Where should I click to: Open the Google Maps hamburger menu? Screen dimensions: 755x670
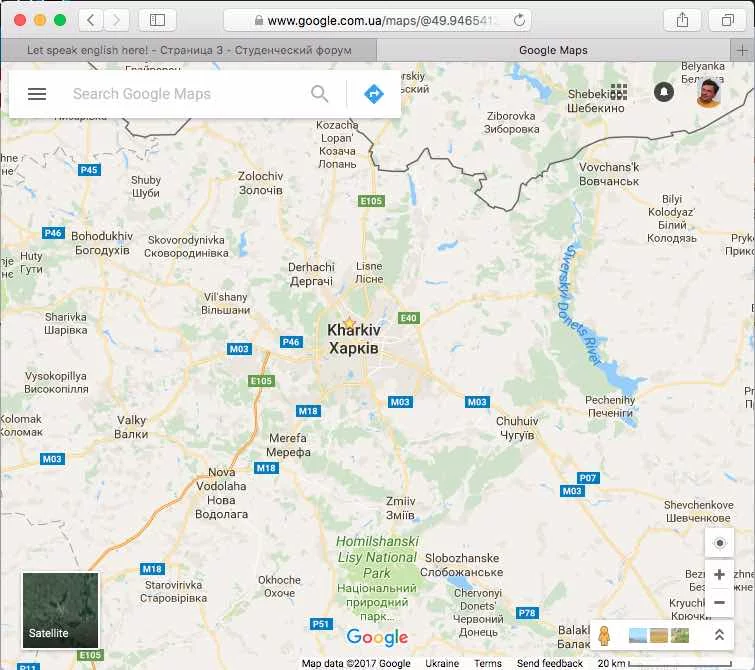[37, 94]
